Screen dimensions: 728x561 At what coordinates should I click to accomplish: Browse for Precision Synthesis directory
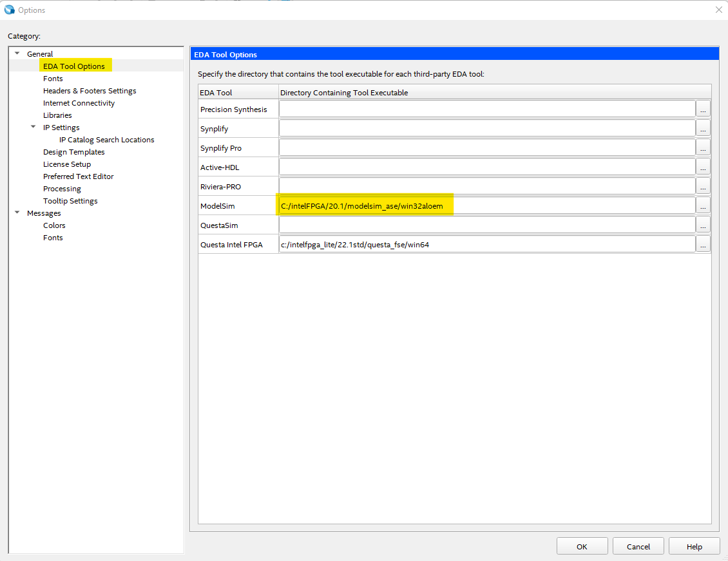[x=703, y=109]
